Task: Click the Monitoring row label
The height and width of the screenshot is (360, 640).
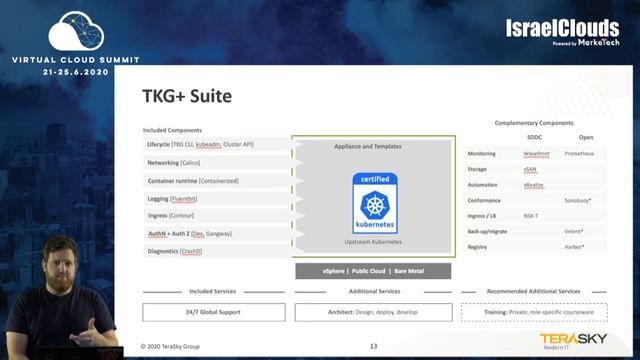Action: (482, 153)
